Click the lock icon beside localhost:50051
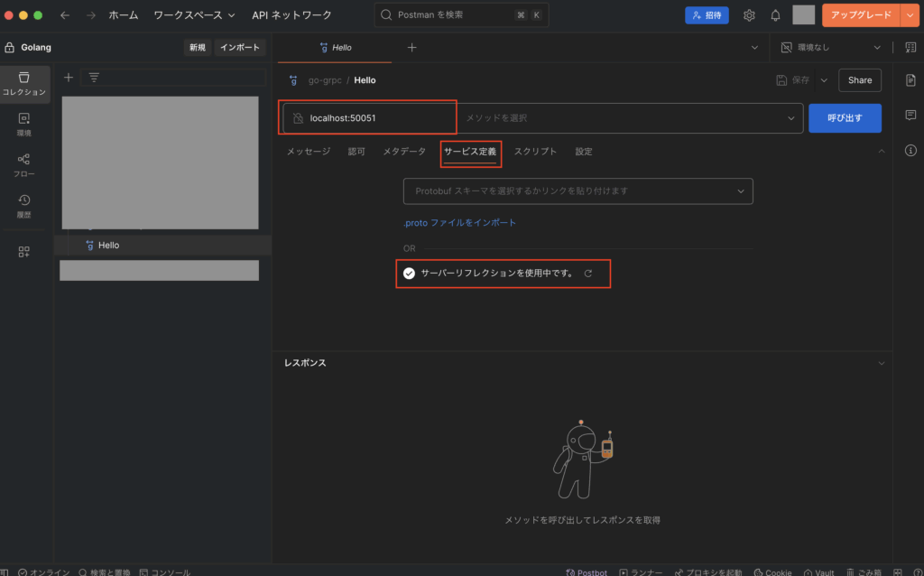924x576 pixels. point(298,118)
